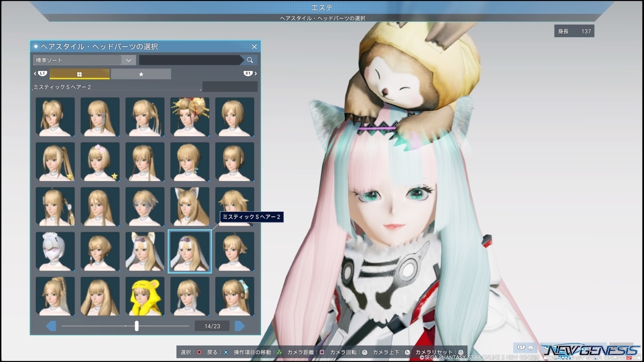Select the hairstyle with teal neck ribbon

[x=190, y=161]
